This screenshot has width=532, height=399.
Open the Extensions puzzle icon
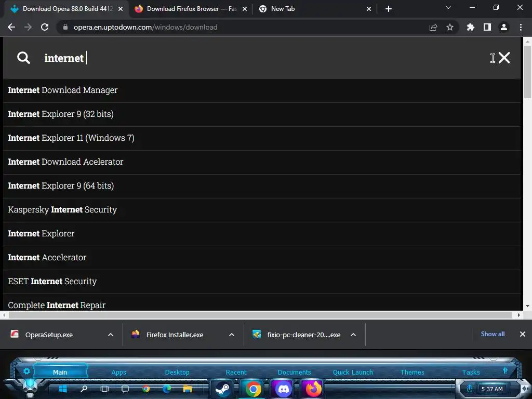(471, 27)
